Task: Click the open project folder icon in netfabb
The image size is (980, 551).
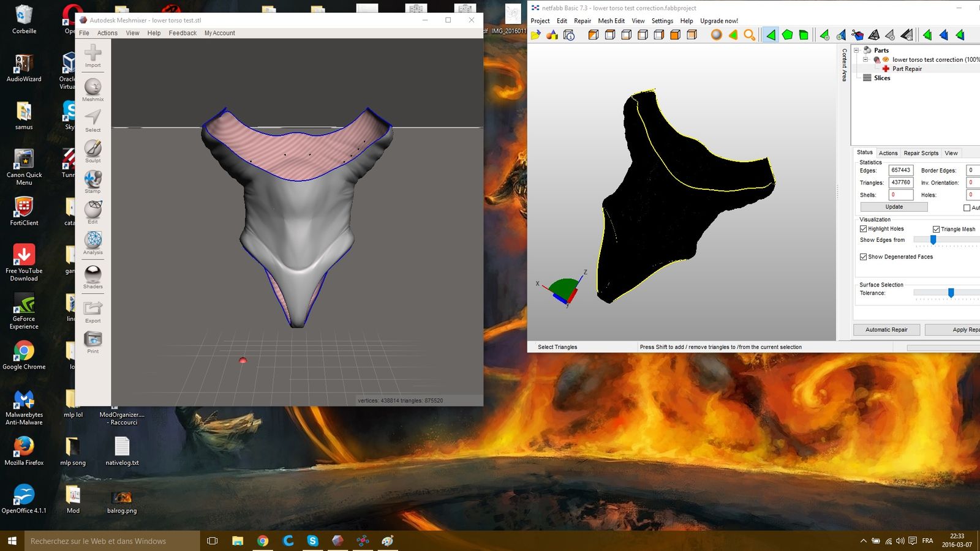Action: click(536, 35)
